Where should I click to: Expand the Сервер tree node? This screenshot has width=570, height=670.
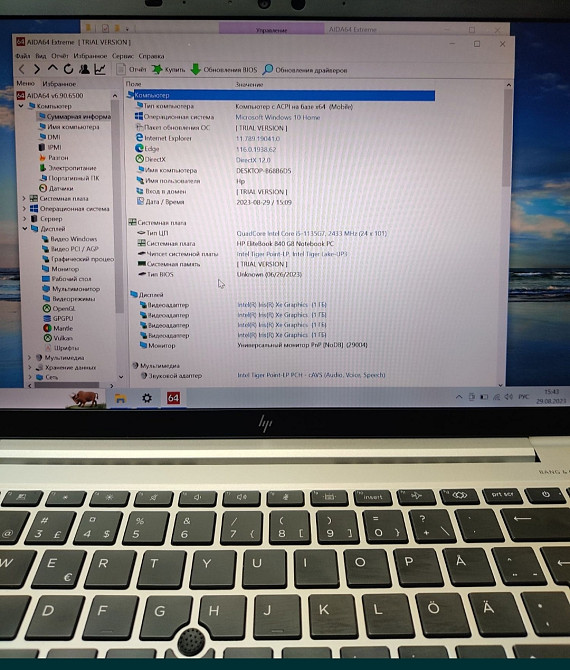(24, 218)
